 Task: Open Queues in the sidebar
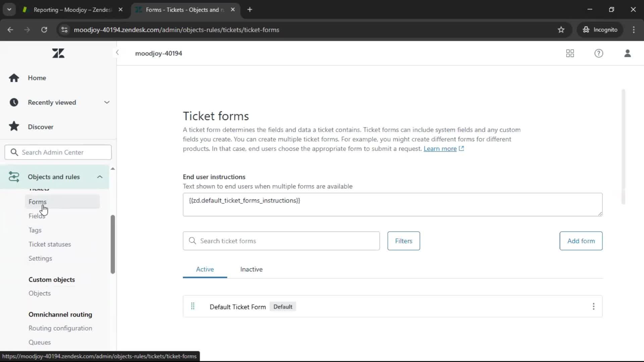pyautogui.click(x=40, y=342)
